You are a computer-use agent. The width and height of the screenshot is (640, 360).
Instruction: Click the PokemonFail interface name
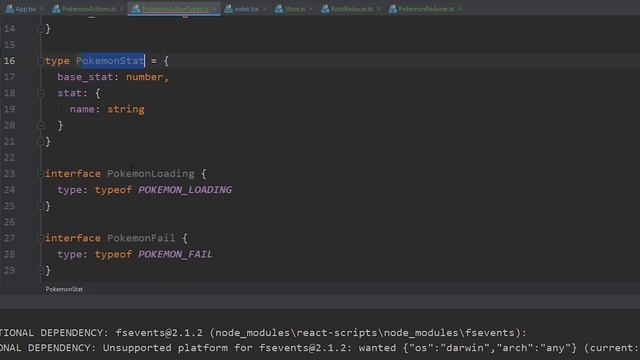point(141,238)
